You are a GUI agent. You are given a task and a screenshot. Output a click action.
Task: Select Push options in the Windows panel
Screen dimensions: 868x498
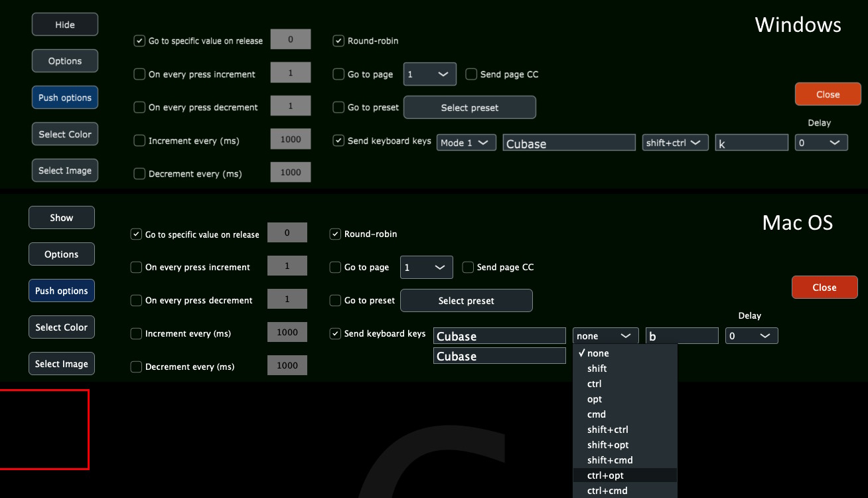point(65,98)
